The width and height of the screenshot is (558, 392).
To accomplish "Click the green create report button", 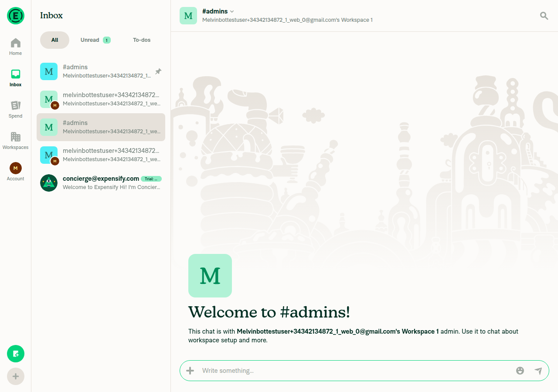I will pos(16,354).
